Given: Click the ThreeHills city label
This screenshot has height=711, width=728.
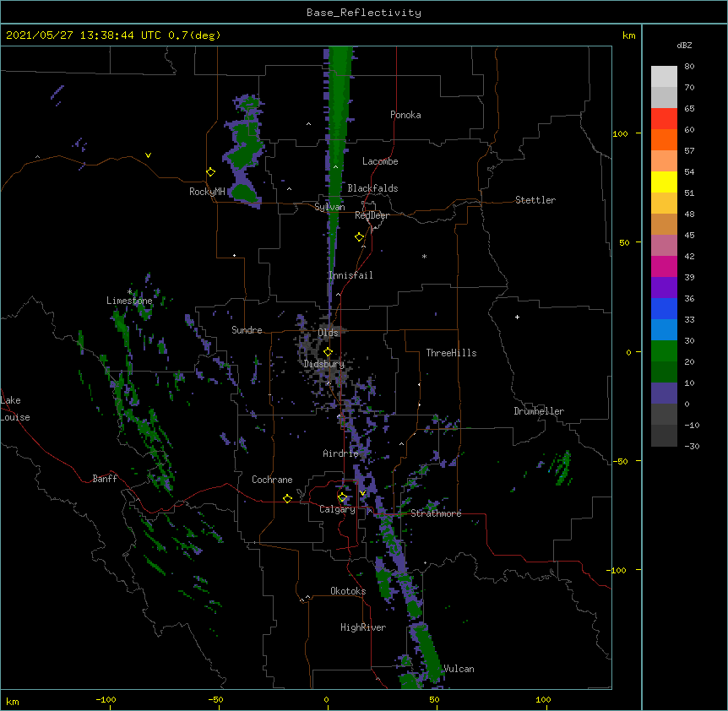Looking at the screenshot, I should click(x=451, y=353).
